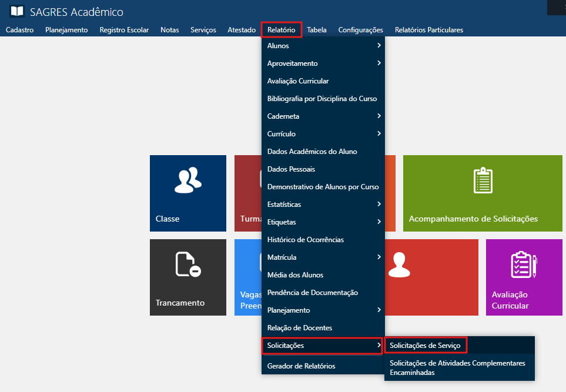Screen dimensions: 566x392
Task: Open the Cadastro menu
Action: (x=19, y=30)
